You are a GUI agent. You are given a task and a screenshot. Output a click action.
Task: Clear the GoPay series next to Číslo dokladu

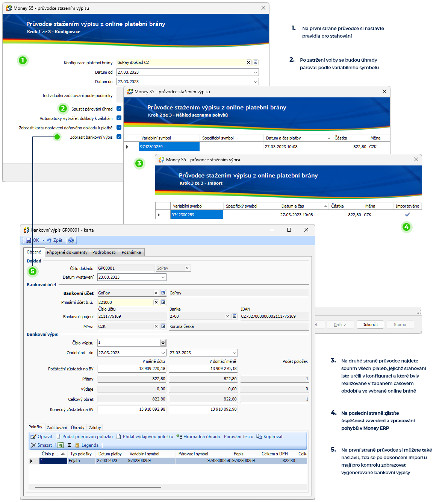[187, 268]
